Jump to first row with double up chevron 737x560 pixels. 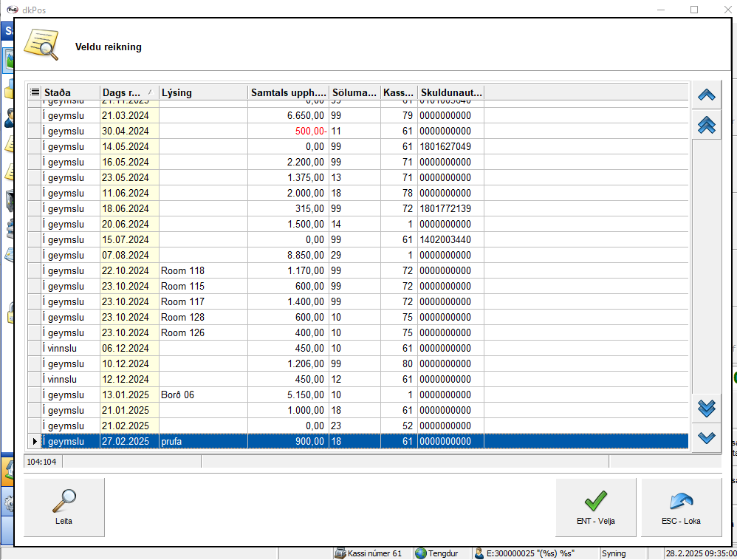click(x=706, y=126)
